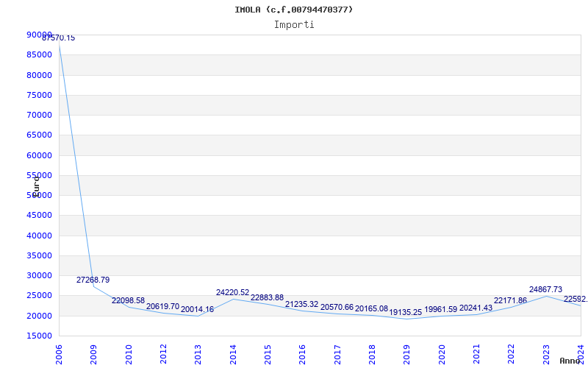Click the 2021 x-axis year label
The height and width of the screenshot is (368, 588).
tap(476, 355)
